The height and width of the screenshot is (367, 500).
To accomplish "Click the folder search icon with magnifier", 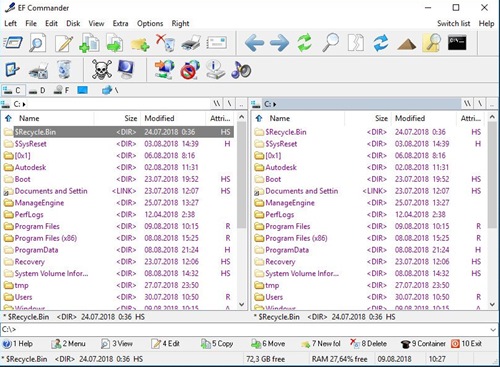I will click(x=432, y=43).
